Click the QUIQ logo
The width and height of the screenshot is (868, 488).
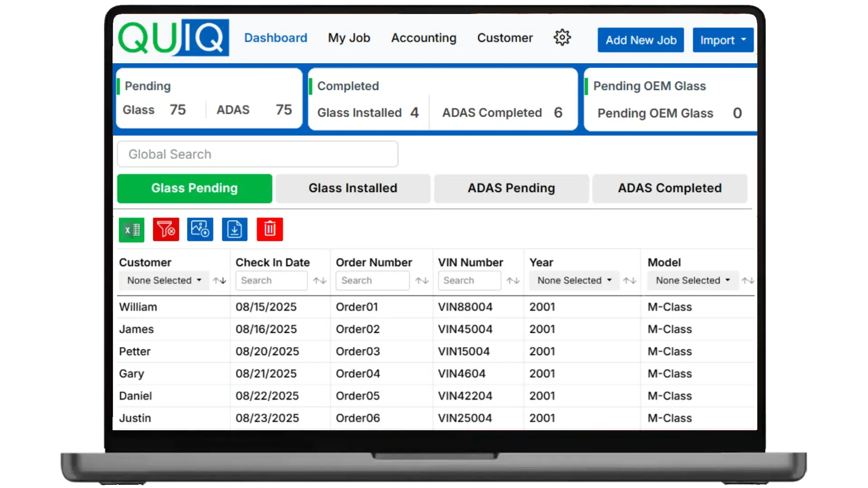pos(174,38)
